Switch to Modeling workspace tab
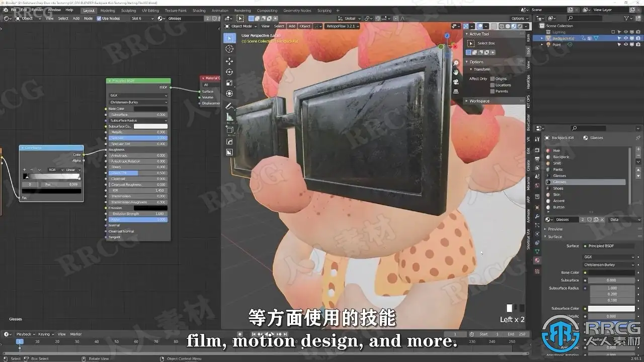Image resolution: width=644 pixels, height=362 pixels. click(x=108, y=10)
